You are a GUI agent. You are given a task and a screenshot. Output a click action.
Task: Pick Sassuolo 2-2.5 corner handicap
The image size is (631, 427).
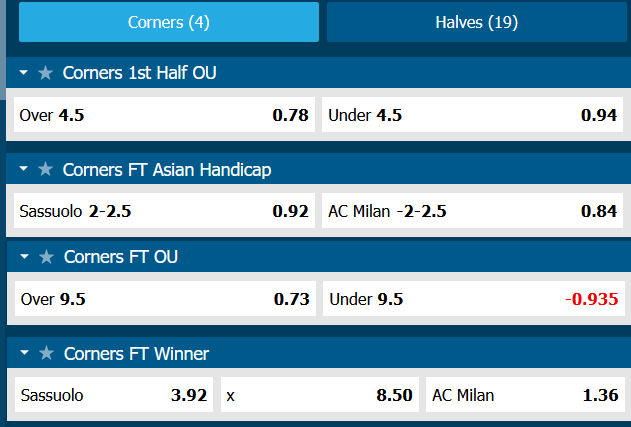coord(162,211)
